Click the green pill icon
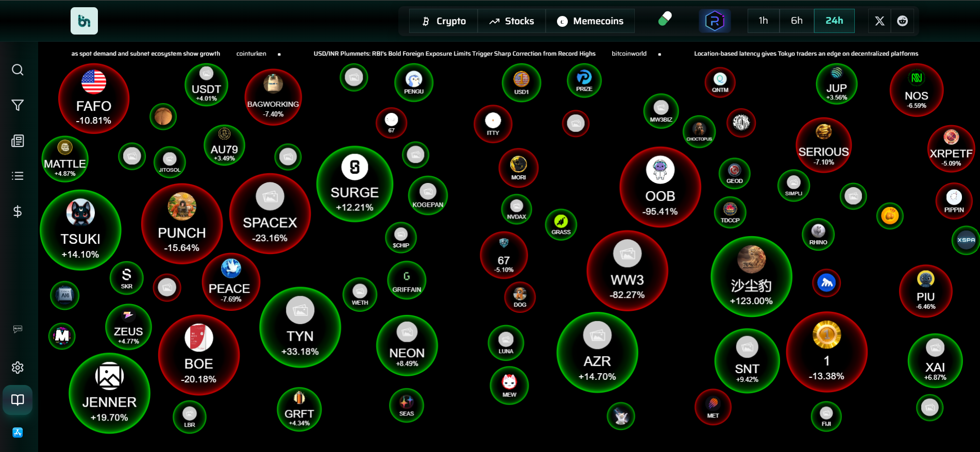The height and width of the screenshot is (452, 980). tap(665, 20)
